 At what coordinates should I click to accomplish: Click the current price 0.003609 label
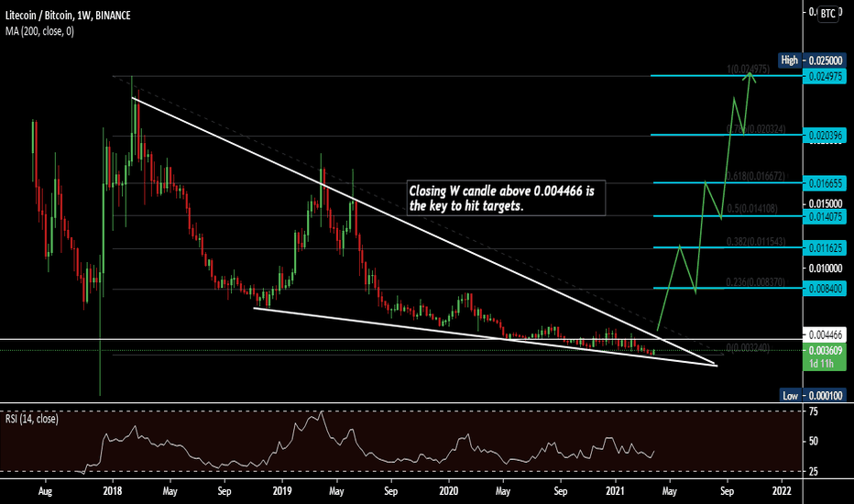coord(825,351)
